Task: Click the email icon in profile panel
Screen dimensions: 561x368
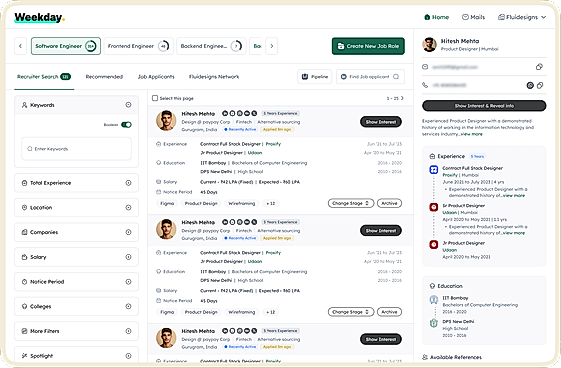Action: pos(425,67)
